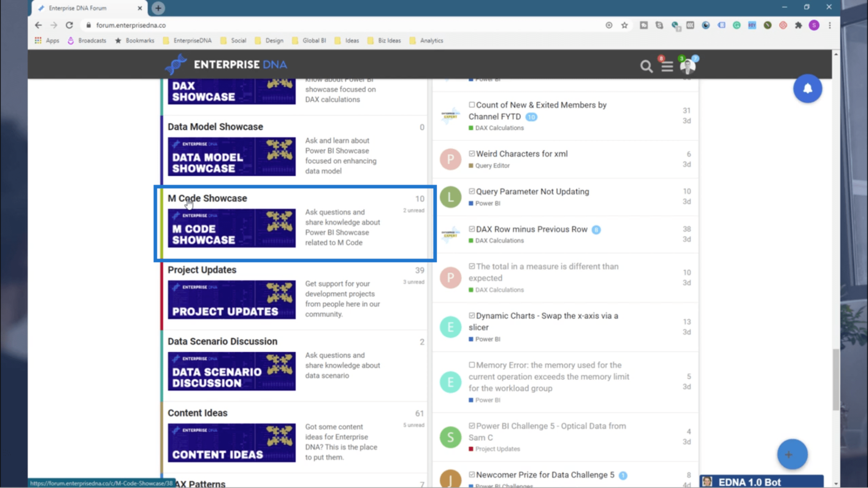Open the Data Model Showcase category title
The width and height of the screenshot is (868, 488).
click(x=215, y=127)
